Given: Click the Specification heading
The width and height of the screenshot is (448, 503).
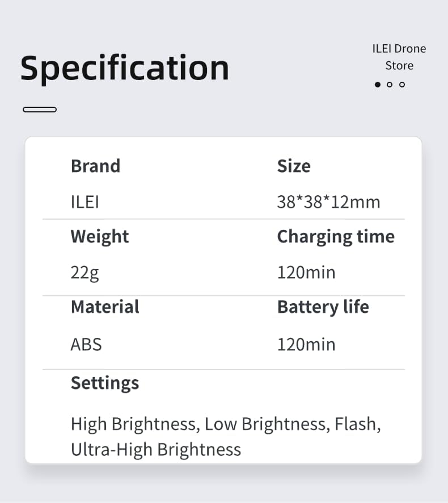Looking at the screenshot, I should tap(125, 68).
